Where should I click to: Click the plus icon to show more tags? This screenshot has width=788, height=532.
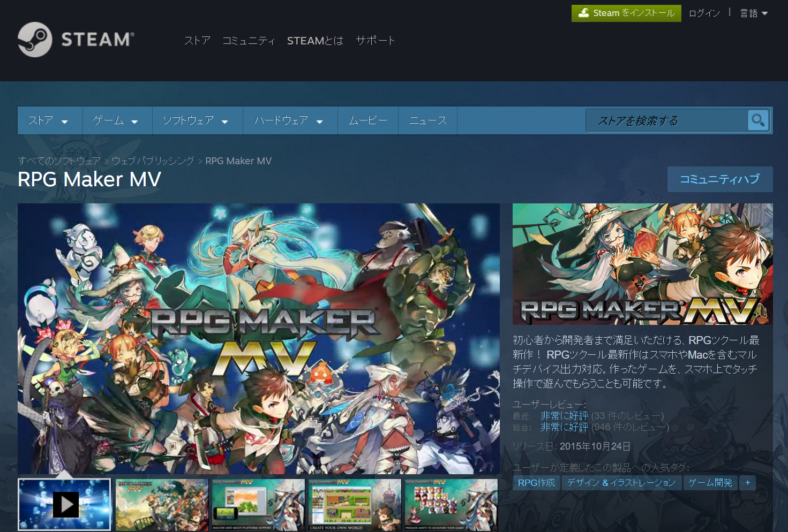(747, 482)
